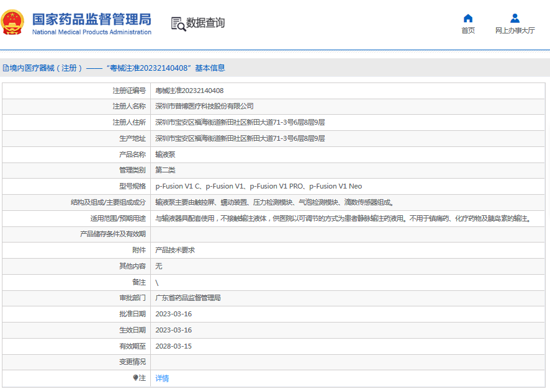
Task: Select the magnifier icon beside 数据查询
Action: (177, 23)
